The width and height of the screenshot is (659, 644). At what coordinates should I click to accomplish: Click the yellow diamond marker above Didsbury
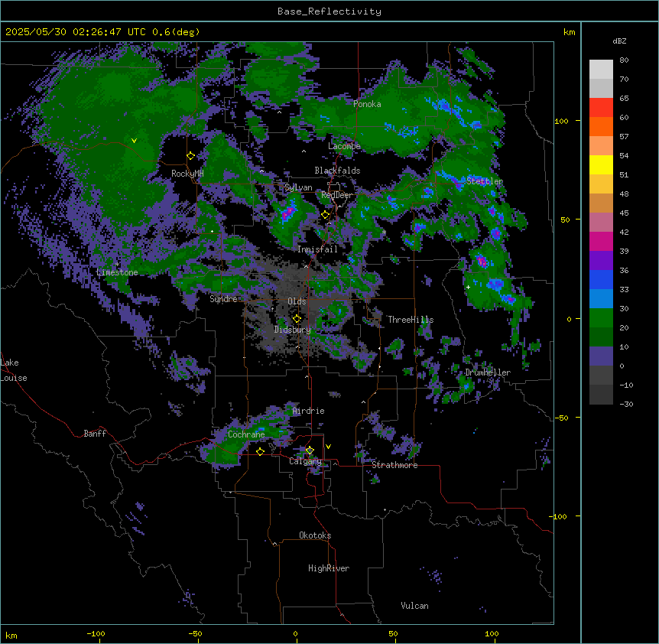coord(297,319)
